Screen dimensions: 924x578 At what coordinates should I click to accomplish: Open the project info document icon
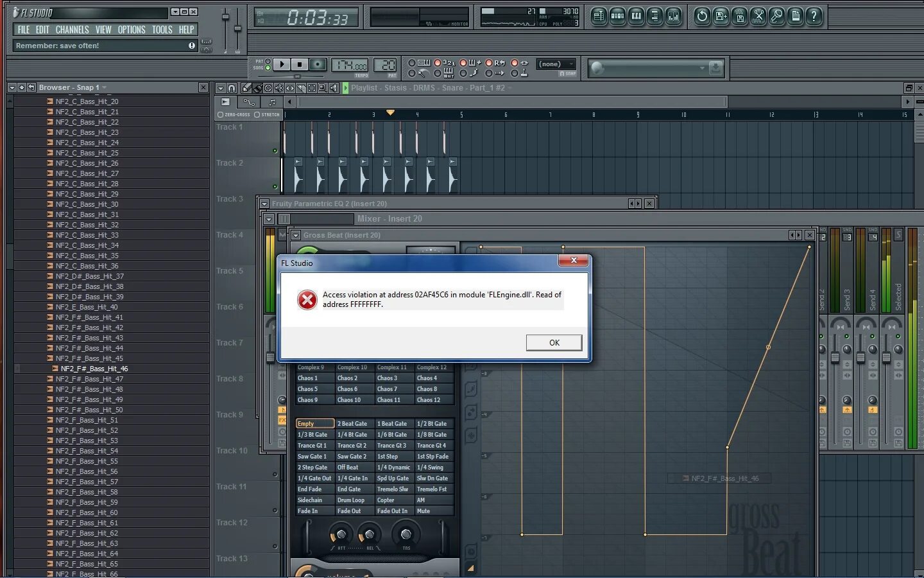click(795, 16)
